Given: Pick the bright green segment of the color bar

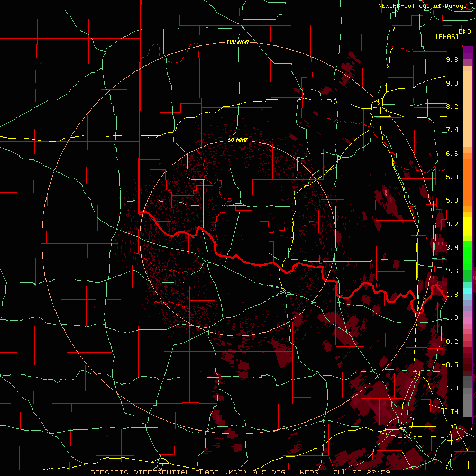Looking at the screenshot, I should coord(467,255).
